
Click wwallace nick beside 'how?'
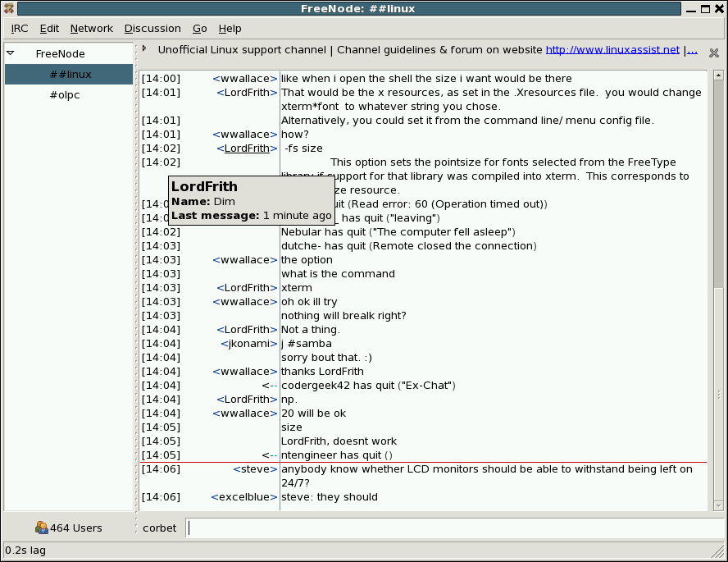(x=244, y=135)
